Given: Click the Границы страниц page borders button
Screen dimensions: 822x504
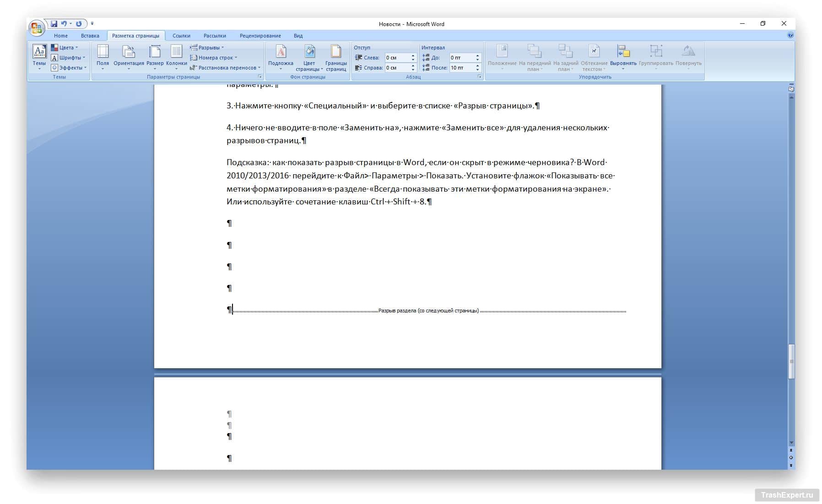Looking at the screenshot, I should pyautogui.click(x=336, y=58).
